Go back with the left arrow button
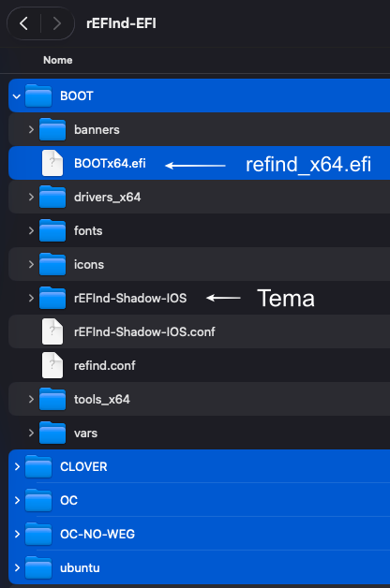This screenshot has width=390, height=588. 23,23
